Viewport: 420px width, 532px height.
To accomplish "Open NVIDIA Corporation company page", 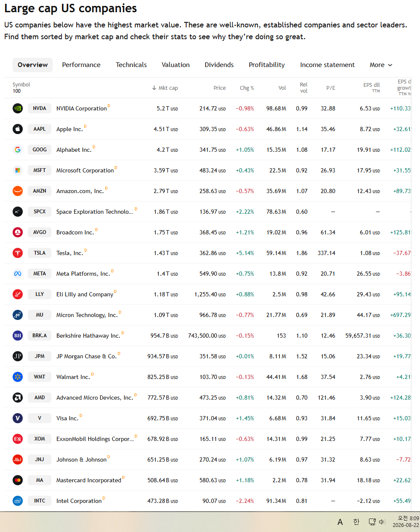I will pyautogui.click(x=82, y=108).
